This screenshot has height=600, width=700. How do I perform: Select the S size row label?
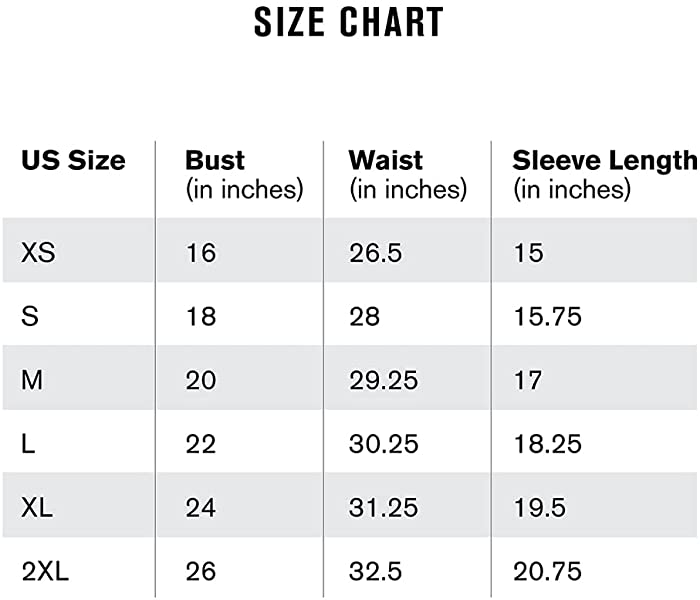[x=30, y=316]
